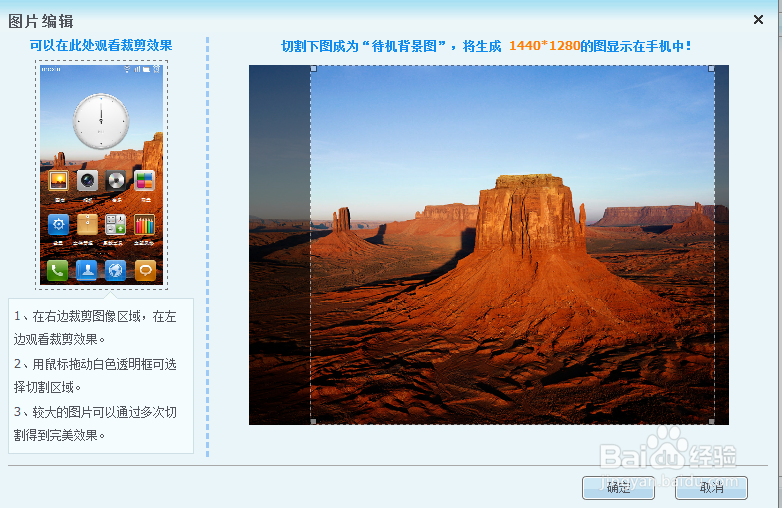
Task: Click instruction 3、较大的图片可以通过多次切
Action: point(95,423)
